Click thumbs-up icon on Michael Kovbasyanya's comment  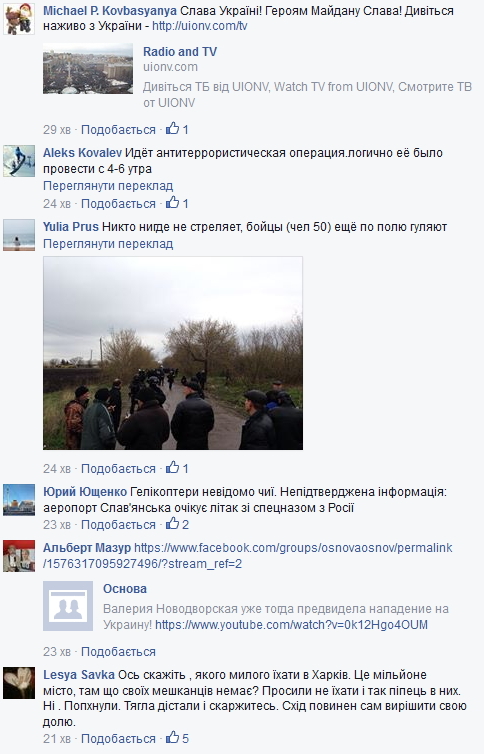(172, 128)
